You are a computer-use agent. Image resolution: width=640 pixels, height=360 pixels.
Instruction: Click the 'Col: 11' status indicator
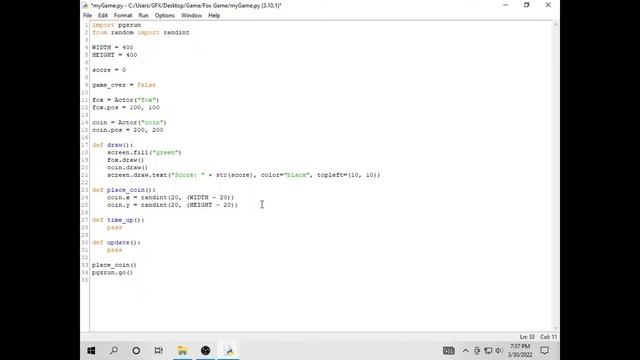[549, 337]
